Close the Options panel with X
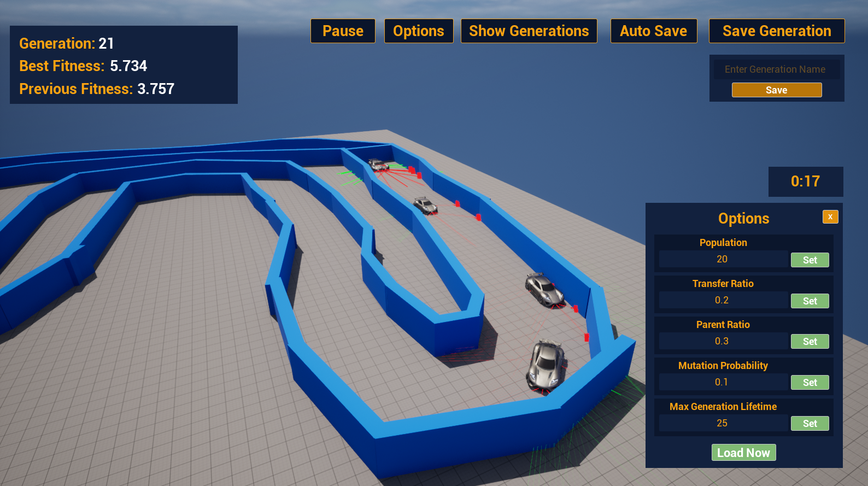 (830, 217)
